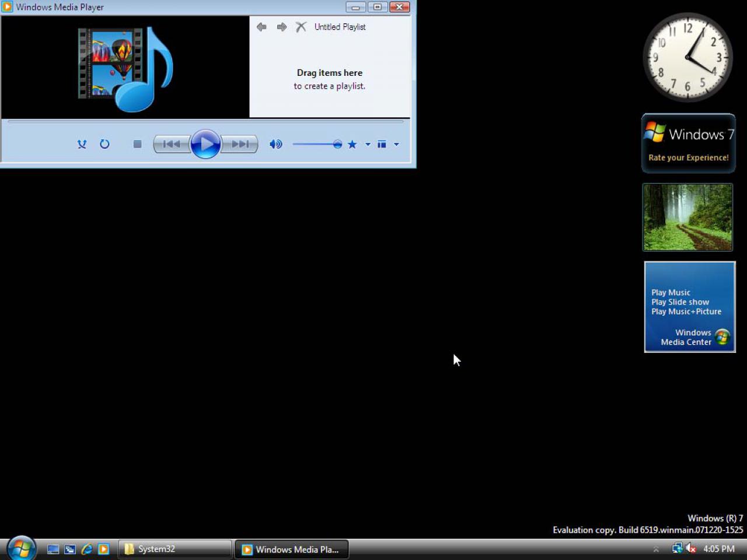Expand the dropdown arrow beside the layout icon
The height and width of the screenshot is (560, 747).
point(396,144)
